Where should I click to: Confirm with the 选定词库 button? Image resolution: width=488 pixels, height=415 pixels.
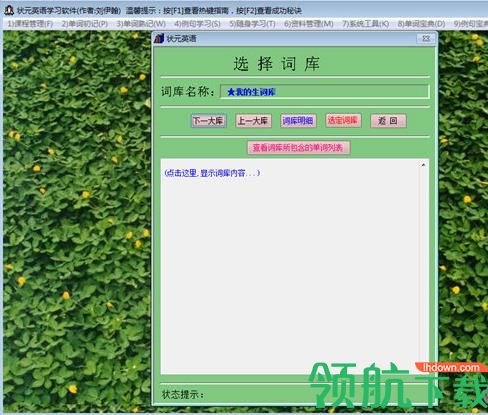click(343, 120)
